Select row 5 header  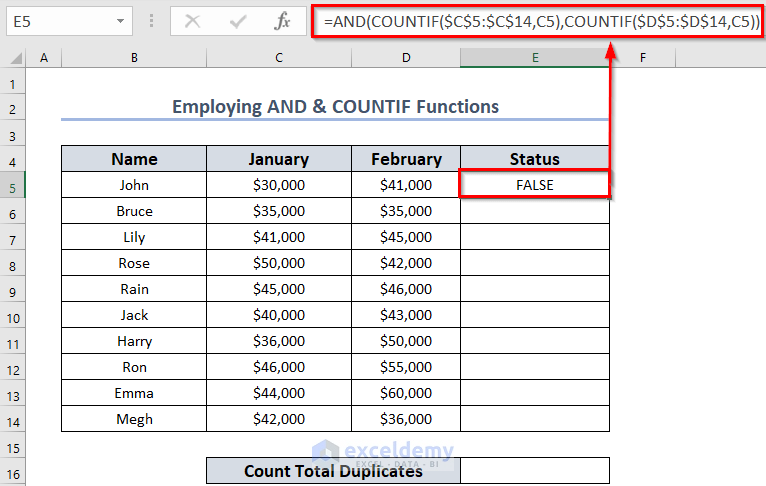click(x=14, y=185)
